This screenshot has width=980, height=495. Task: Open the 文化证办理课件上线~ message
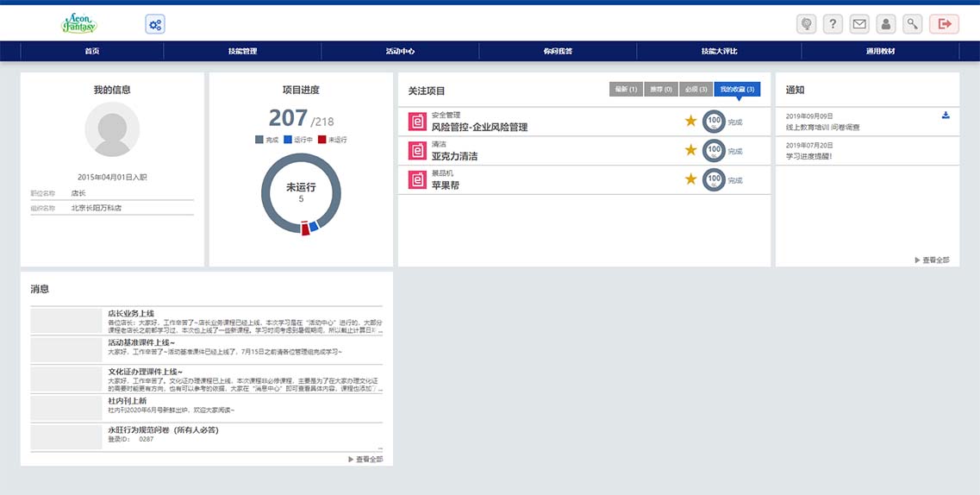[x=145, y=372]
